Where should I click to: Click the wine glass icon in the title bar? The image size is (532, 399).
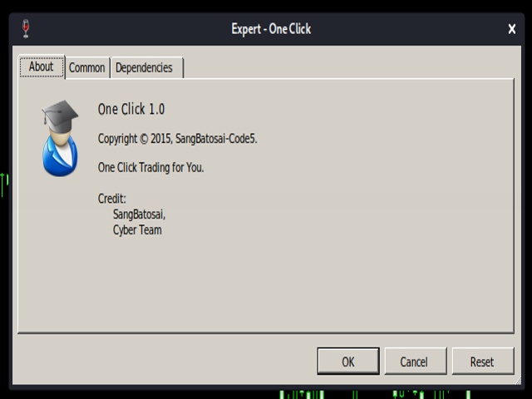pos(26,28)
